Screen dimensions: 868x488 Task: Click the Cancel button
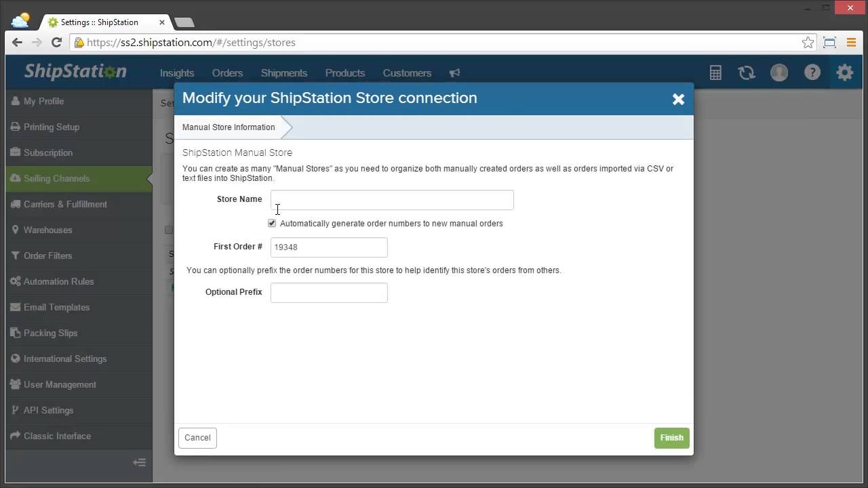click(197, 438)
